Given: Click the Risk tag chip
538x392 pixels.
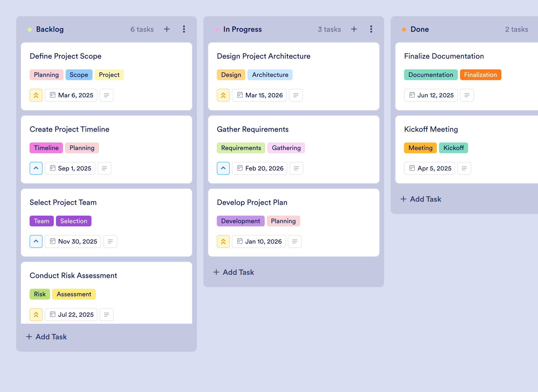Looking at the screenshot, I should 40,294.
